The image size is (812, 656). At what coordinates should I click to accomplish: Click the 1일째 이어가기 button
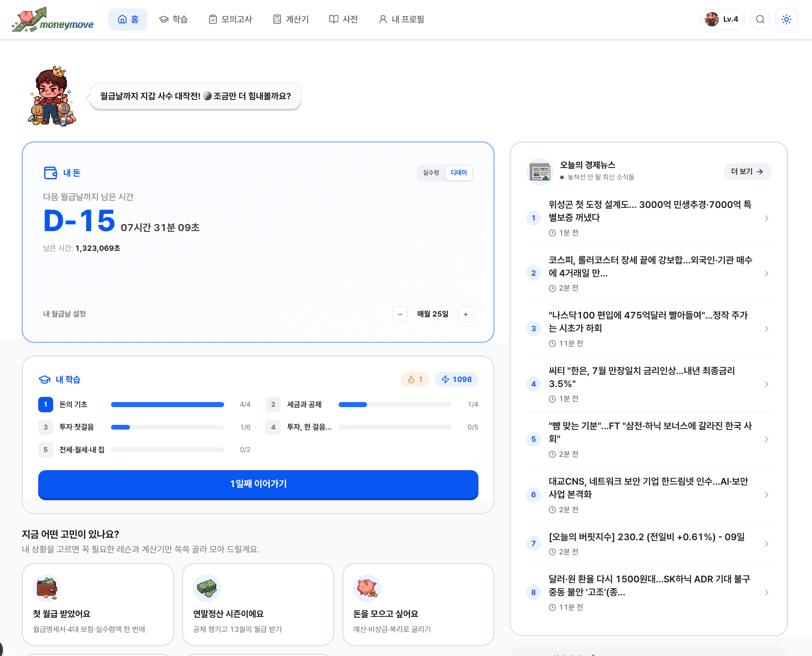point(258,484)
